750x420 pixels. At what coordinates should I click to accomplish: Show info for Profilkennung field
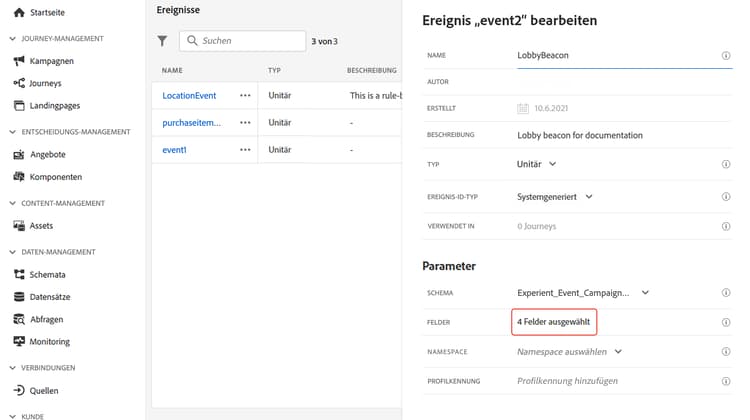pos(726,381)
